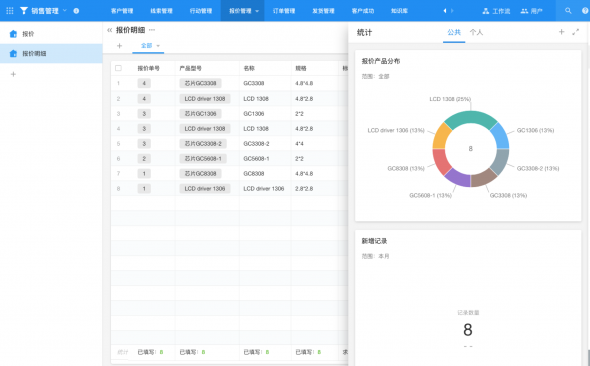Switch to the 发货管理 tab

323,11
